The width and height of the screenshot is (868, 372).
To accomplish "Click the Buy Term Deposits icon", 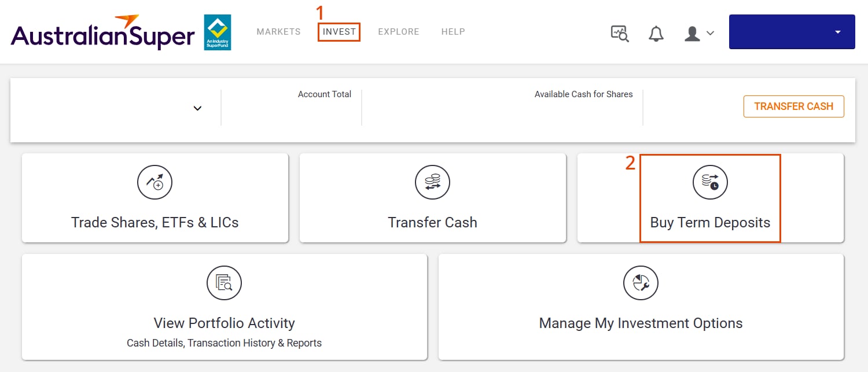I will 710,182.
